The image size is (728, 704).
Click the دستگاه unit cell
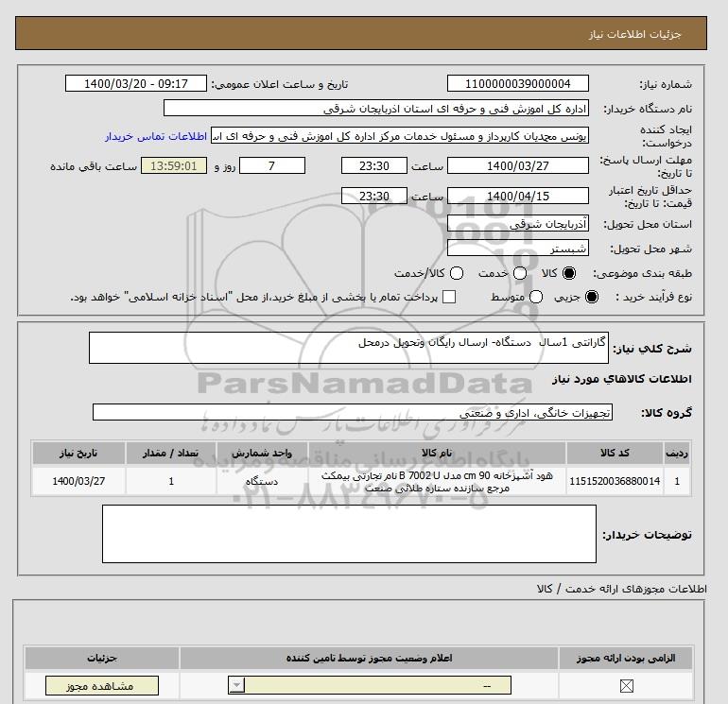(262, 481)
